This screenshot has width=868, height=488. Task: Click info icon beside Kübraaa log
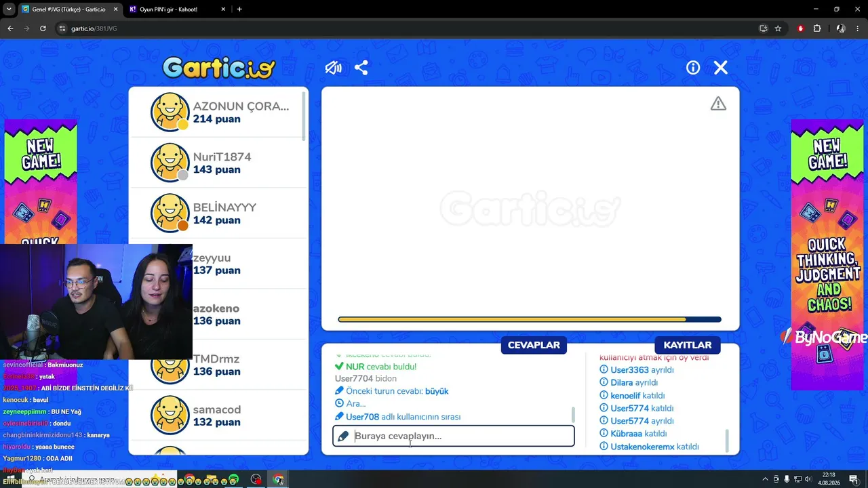(x=604, y=434)
